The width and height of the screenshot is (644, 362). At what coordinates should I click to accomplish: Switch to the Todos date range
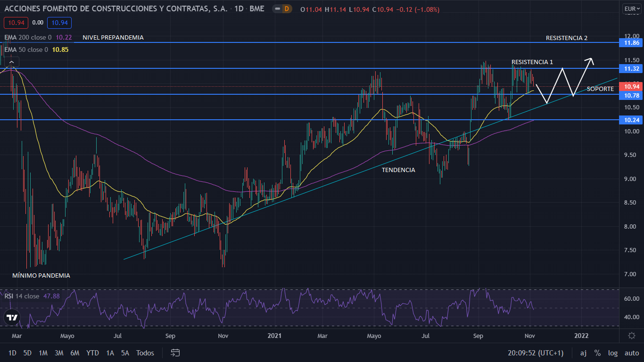click(145, 353)
